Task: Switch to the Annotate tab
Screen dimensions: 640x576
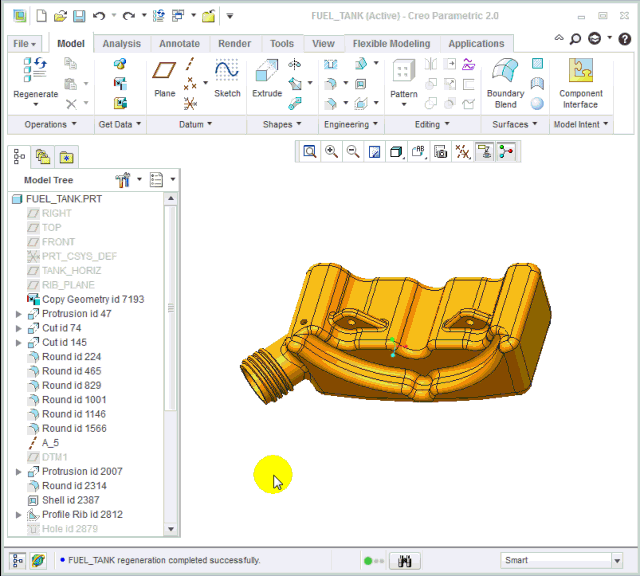Action: coord(179,44)
